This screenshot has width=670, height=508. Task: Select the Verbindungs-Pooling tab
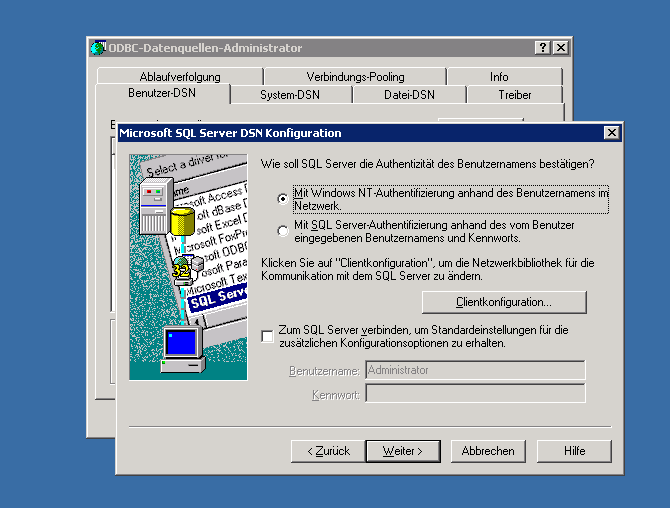[355, 77]
